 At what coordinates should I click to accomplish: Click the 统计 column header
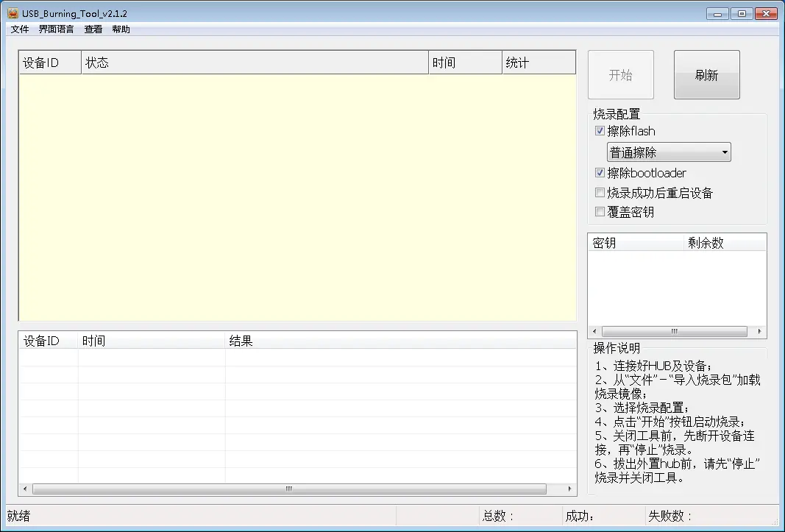pos(539,63)
